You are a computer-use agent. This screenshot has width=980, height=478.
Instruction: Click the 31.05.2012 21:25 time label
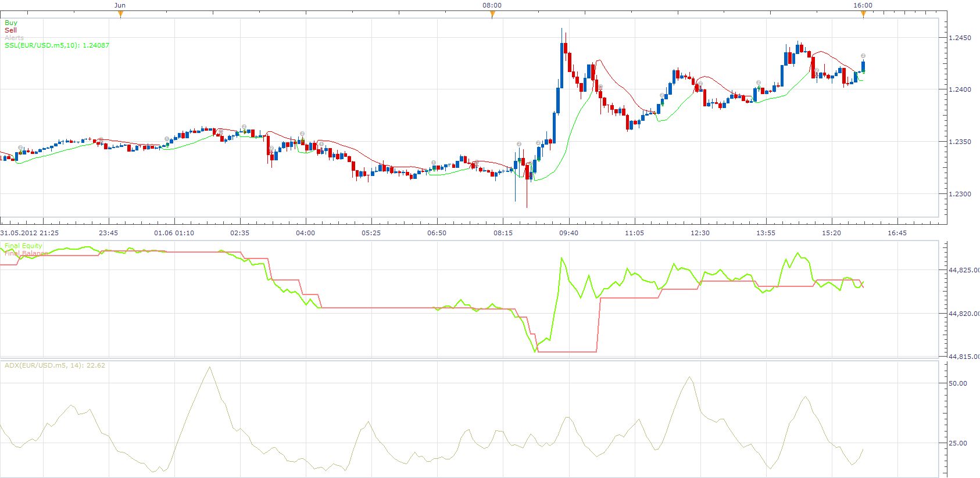pos(30,233)
